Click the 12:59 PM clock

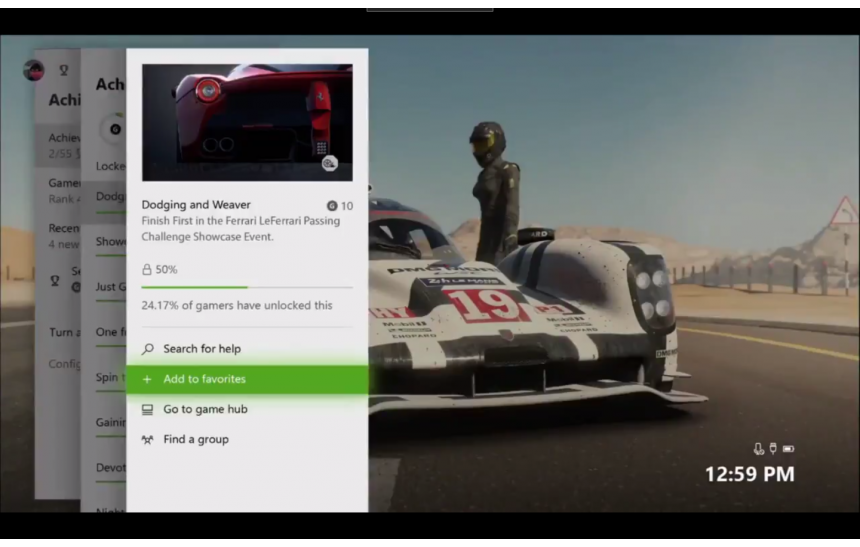750,474
